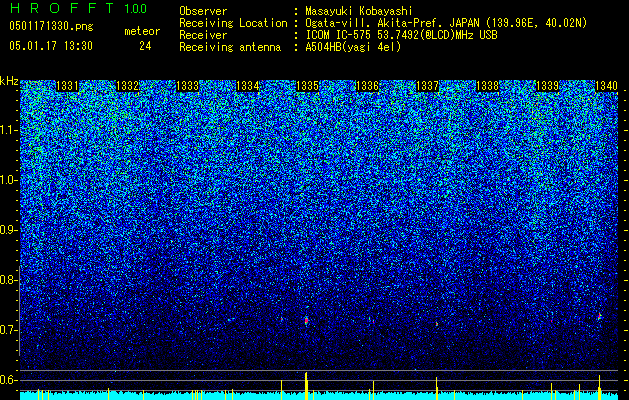Viewport: 629px width, 400px height.
Task: Click the HROFFT program title
Action: 63,8
